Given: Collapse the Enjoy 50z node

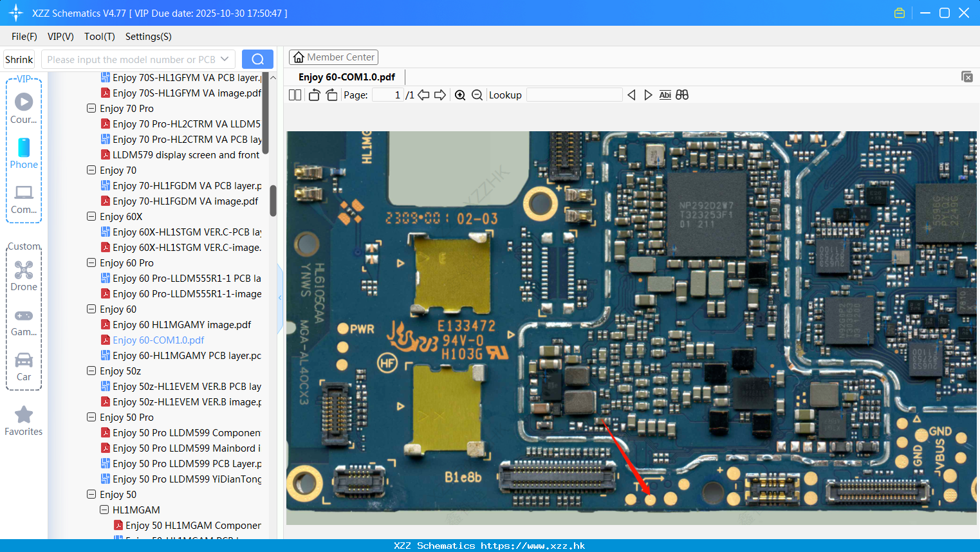Looking at the screenshot, I should click(91, 371).
